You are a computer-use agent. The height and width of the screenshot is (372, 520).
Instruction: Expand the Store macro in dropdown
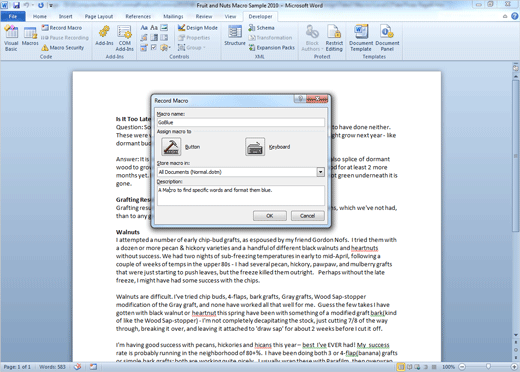[x=320, y=172]
